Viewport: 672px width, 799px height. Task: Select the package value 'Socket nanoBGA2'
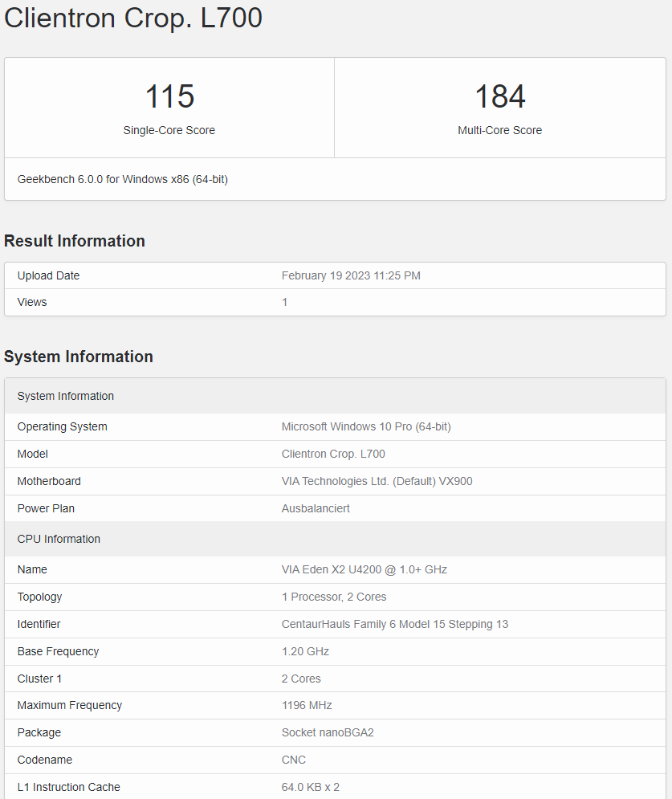pyautogui.click(x=328, y=733)
